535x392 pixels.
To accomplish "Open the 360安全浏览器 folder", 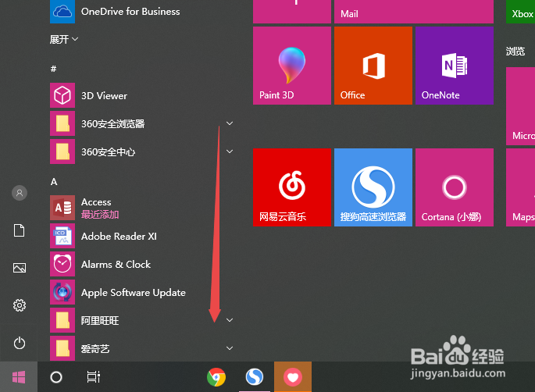I will pos(143,123).
